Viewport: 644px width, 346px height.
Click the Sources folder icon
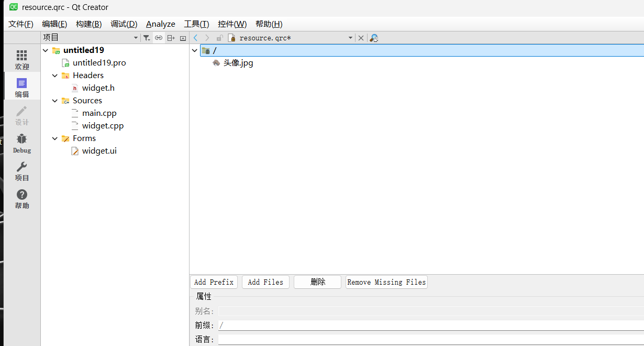pos(65,101)
